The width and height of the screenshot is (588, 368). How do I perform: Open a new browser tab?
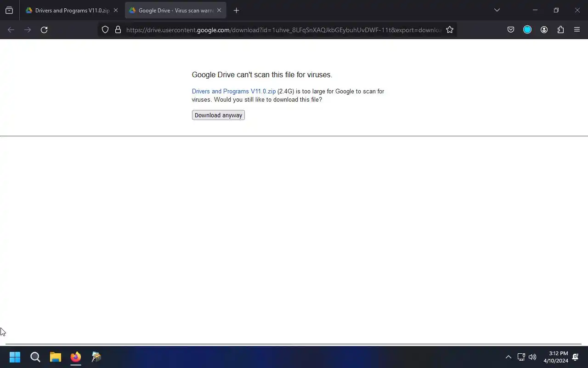coord(236,10)
